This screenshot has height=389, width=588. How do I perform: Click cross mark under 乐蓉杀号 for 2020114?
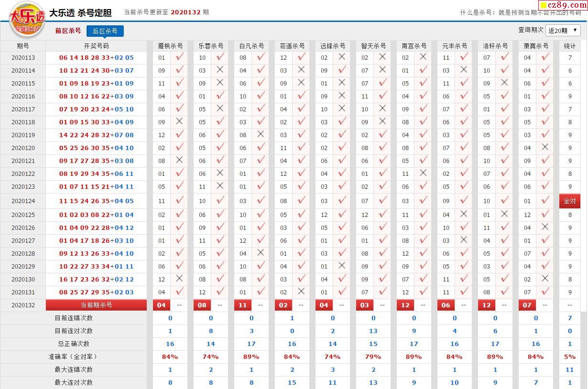(220, 70)
